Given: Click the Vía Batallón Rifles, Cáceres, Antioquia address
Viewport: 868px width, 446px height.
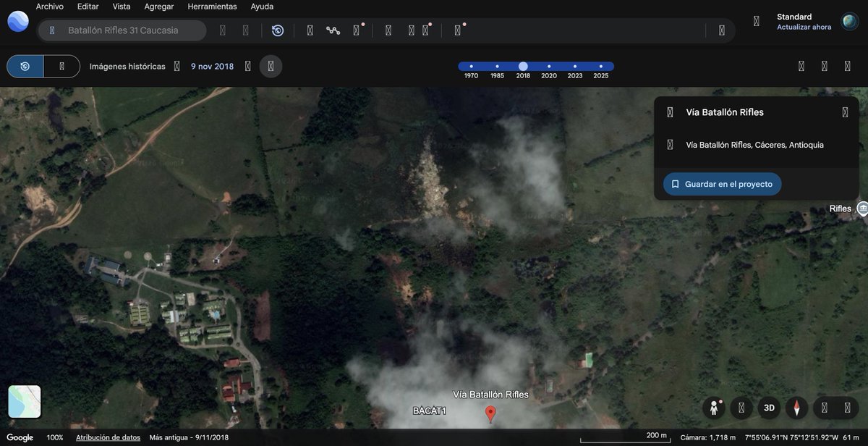Looking at the screenshot, I should (754, 145).
